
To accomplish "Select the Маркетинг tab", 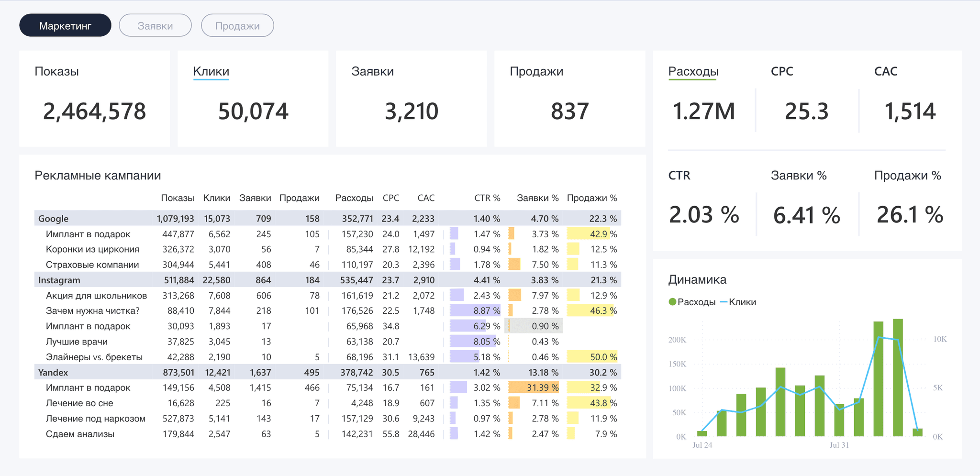I will [65, 25].
